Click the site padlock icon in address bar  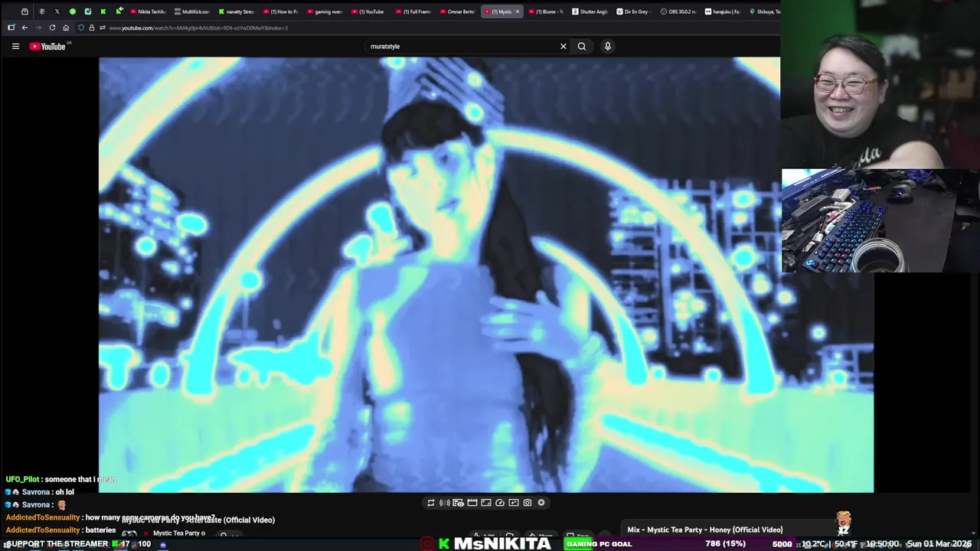(92, 28)
